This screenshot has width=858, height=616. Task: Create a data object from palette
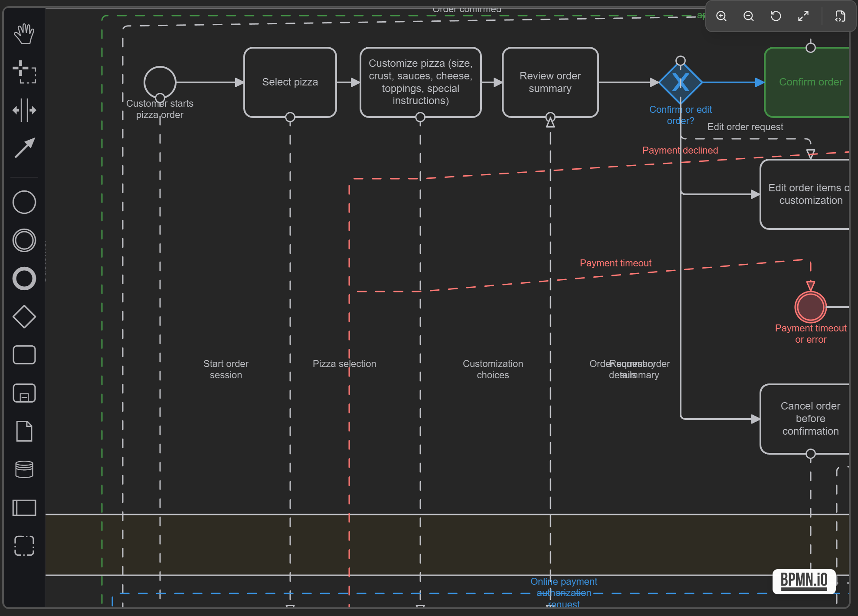point(24,431)
